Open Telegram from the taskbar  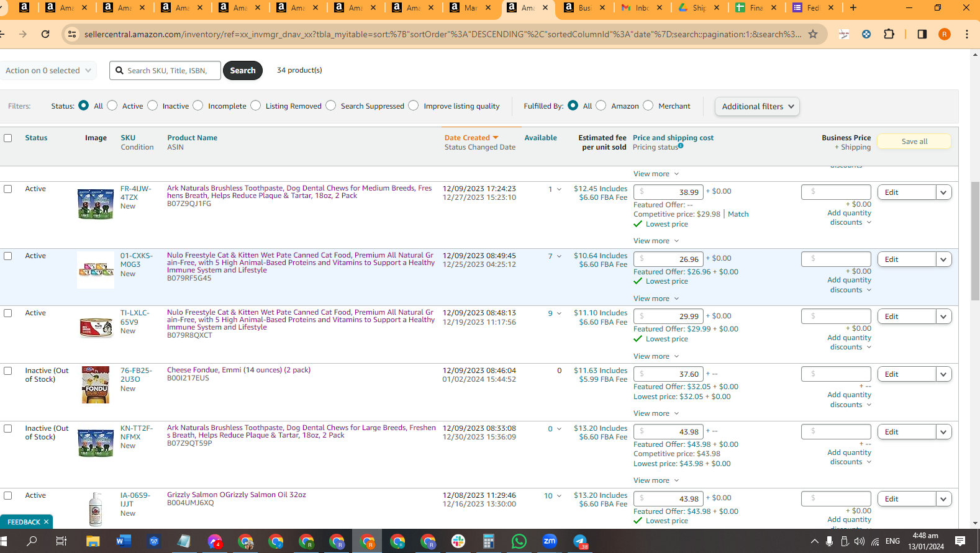580,541
